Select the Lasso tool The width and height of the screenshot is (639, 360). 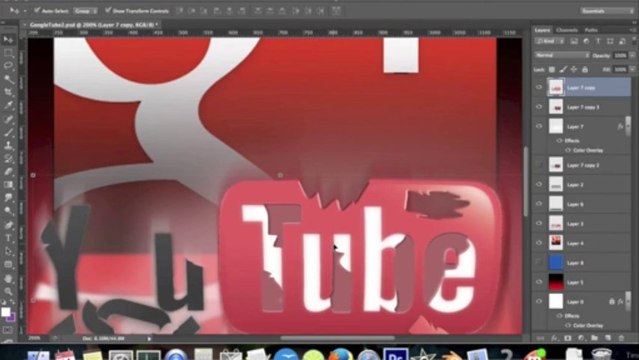point(8,66)
